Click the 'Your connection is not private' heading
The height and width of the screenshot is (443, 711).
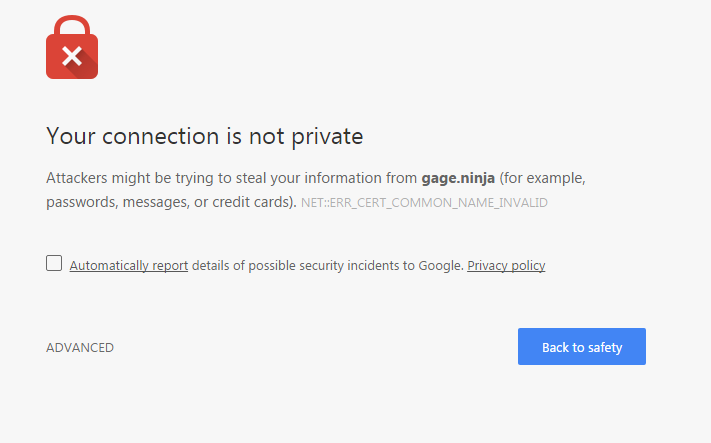[x=205, y=136]
